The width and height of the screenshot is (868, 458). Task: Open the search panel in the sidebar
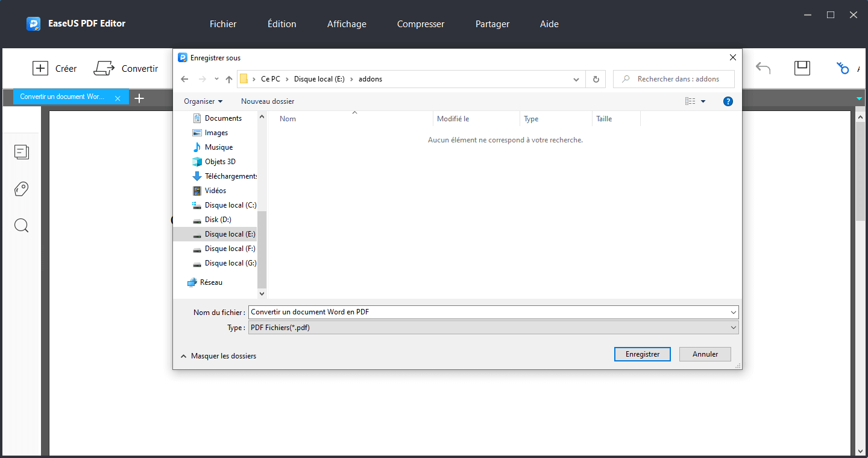21,225
